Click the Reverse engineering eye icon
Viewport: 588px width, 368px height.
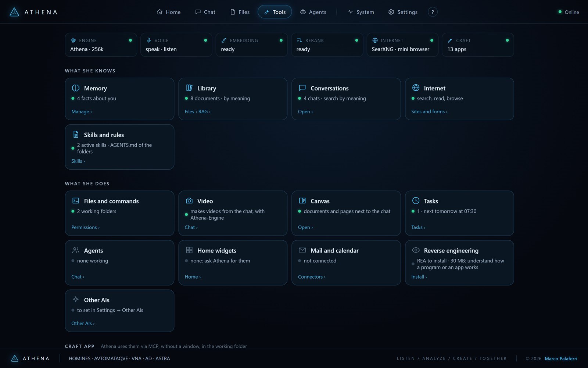(x=416, y=250)
